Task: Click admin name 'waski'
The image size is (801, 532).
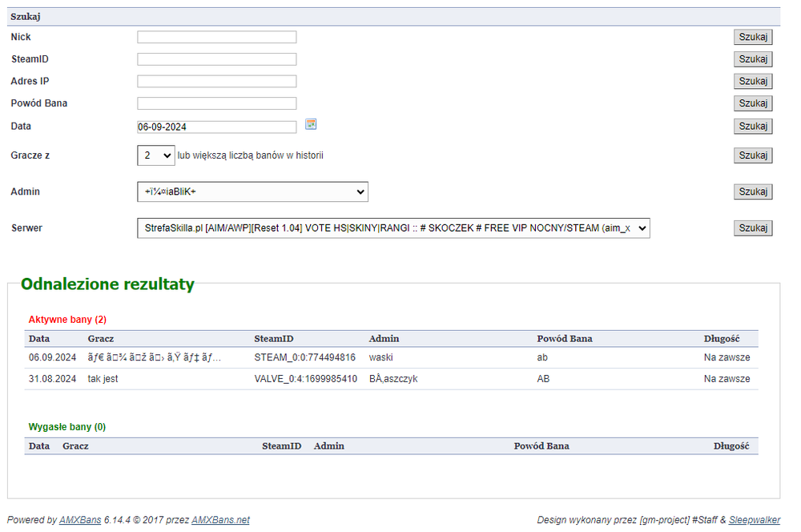Action: [x=381, y=357]
